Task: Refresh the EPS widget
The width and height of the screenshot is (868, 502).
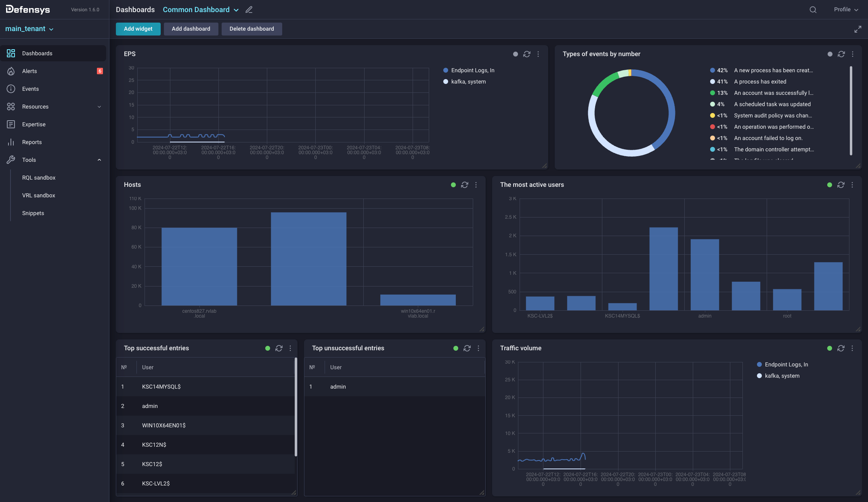Action: pos(526,54)
